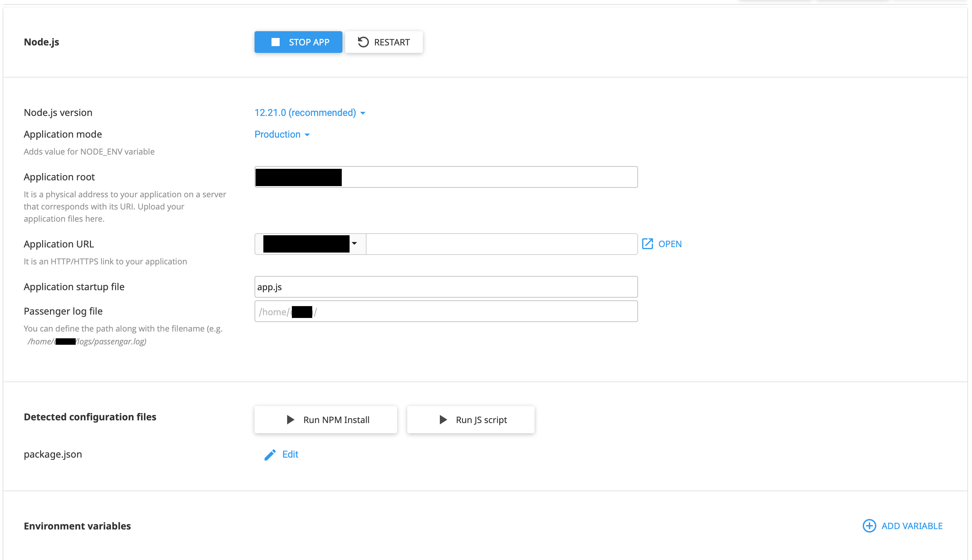Click the play icon on Run NPM Install

click(x=290, y=420)
